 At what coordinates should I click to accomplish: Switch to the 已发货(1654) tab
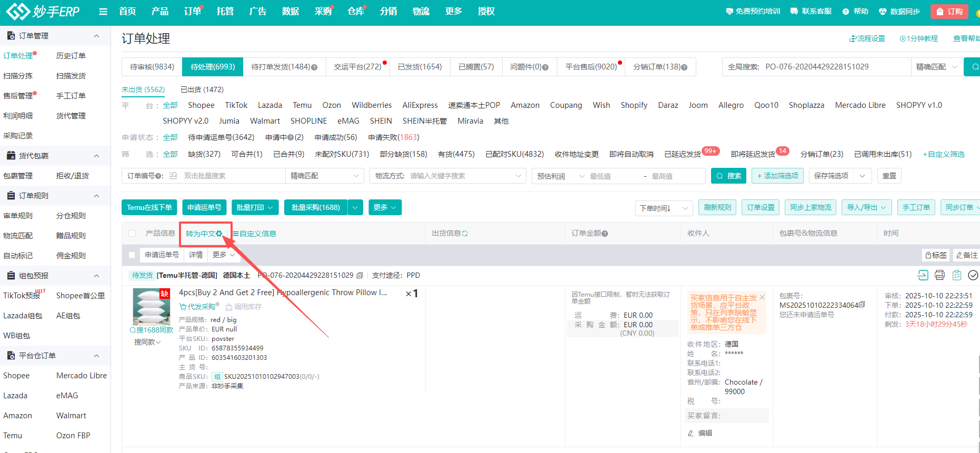click(x=419, y=67)
